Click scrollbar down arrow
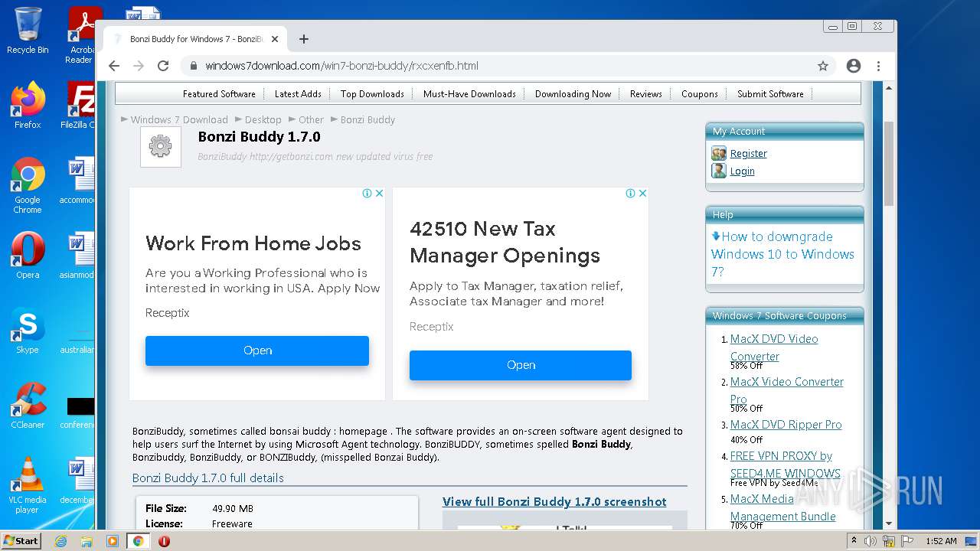 [x=889, y=523]
